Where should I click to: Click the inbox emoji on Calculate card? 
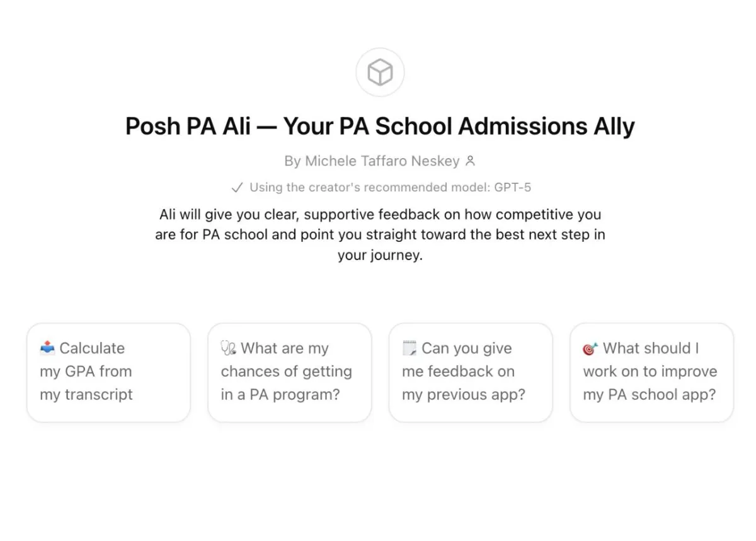pos(47,348)
